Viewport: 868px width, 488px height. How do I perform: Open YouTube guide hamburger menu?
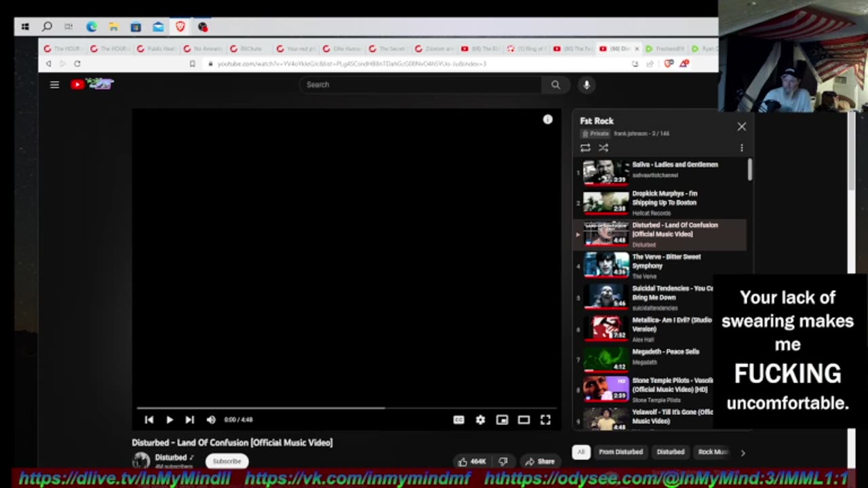coord(54,85)
